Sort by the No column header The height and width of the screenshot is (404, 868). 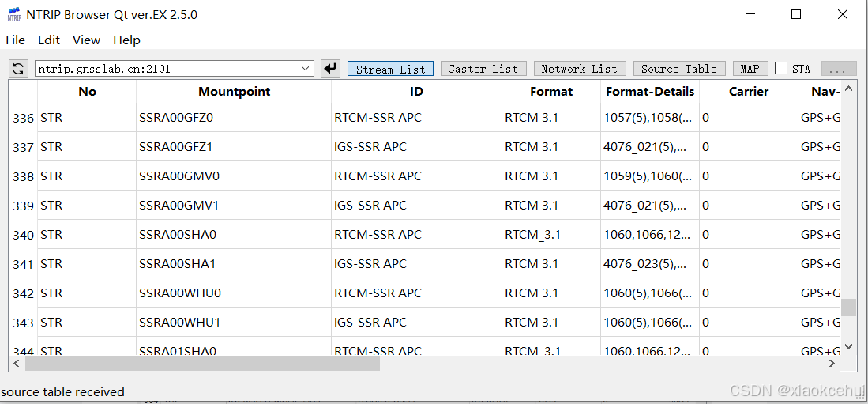click(x=87, y=92)
